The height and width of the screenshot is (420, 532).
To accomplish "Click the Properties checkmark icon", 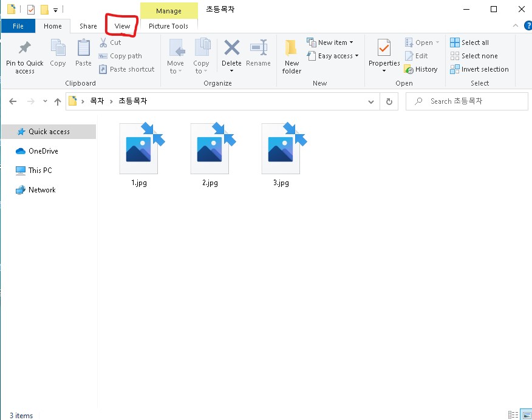I will pyautogui.click(x=384, y=47).
